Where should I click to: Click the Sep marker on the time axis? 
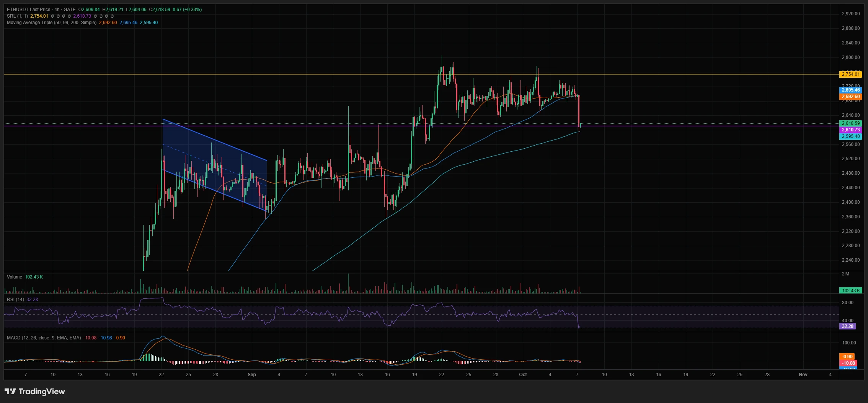(x=252, y=375)
